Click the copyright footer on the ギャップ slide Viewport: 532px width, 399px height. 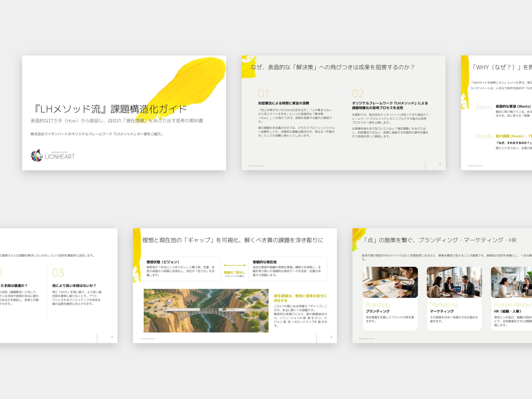[x=147, y=339]
